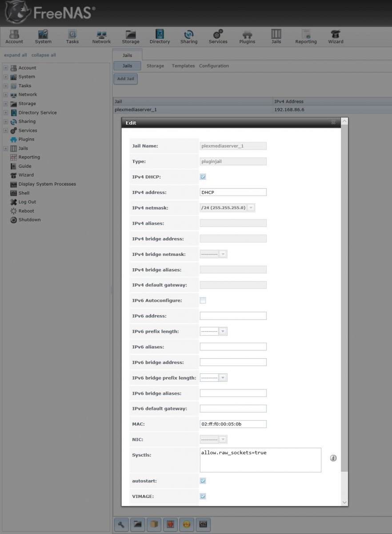
Task: Open Jails in the top toolbar
Action: (276, 37)
